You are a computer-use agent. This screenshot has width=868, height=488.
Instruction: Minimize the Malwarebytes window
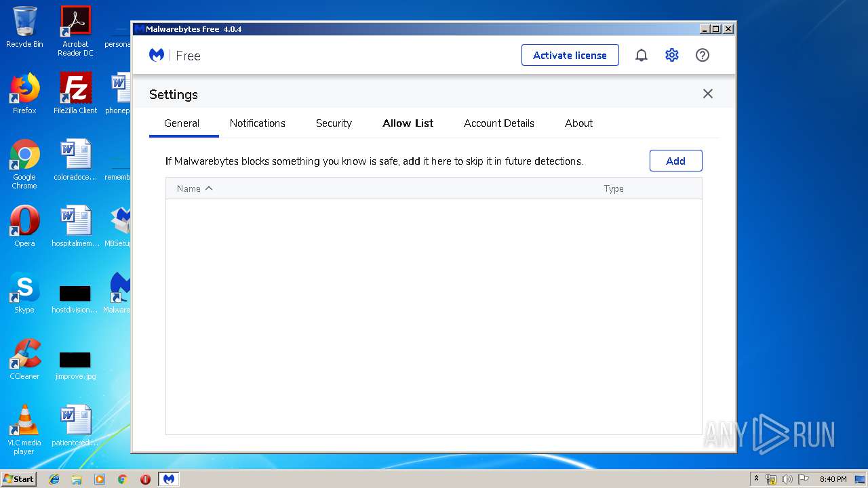705,29
